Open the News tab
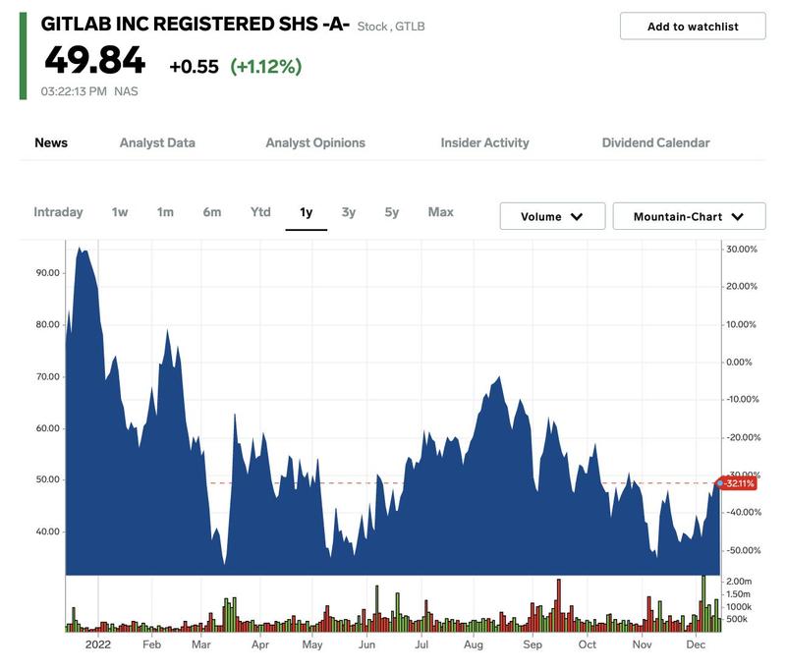This screenshot has width=786, height=672. pyautogui.click(x=51, y=142)
